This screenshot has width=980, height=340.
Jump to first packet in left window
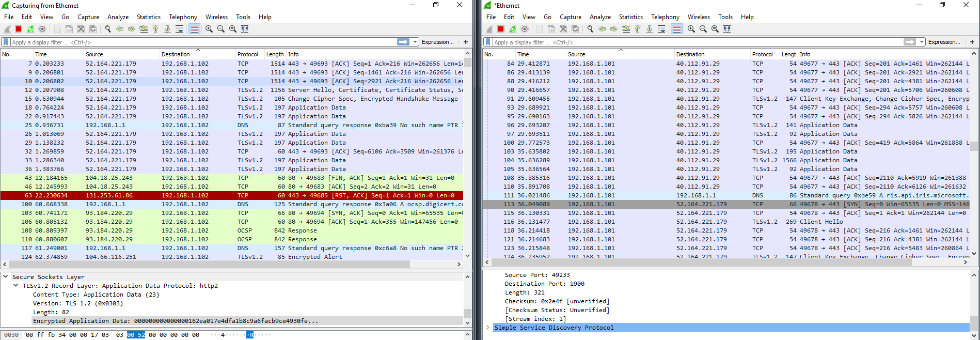coord(155,29)
